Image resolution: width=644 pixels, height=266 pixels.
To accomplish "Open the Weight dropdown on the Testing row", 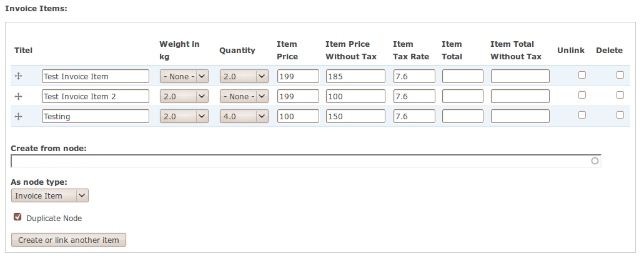I will pyautogui.click(x=184, y=117).
